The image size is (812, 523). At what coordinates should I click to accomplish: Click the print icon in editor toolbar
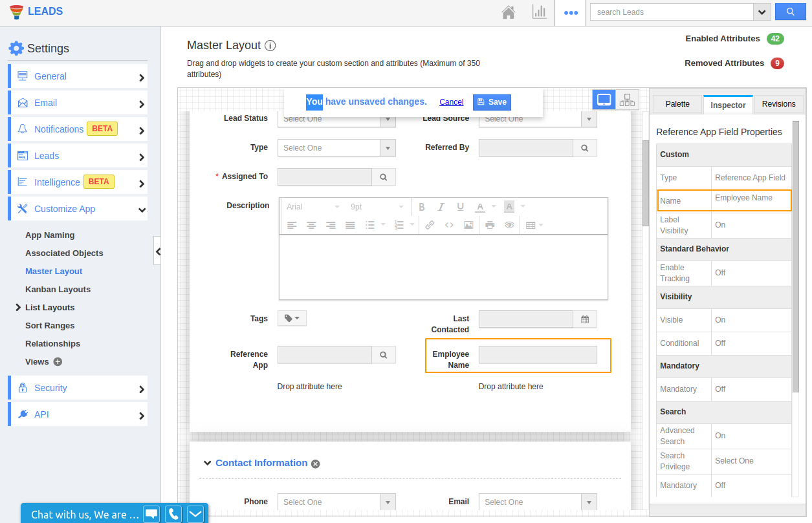coord(490,225)
